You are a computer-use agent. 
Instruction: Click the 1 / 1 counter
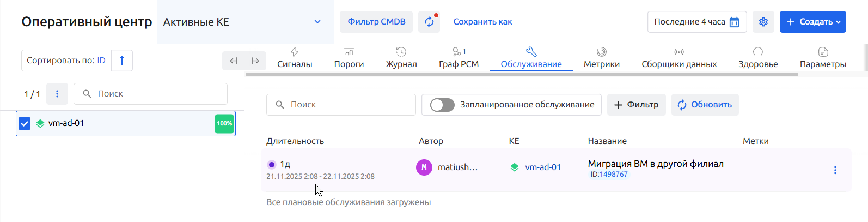32,94
